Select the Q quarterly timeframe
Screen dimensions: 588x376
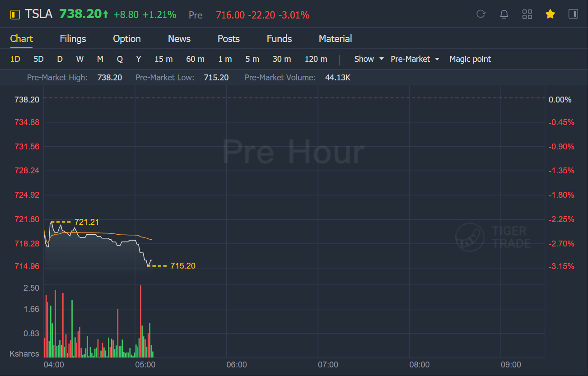tap(120, 59)
